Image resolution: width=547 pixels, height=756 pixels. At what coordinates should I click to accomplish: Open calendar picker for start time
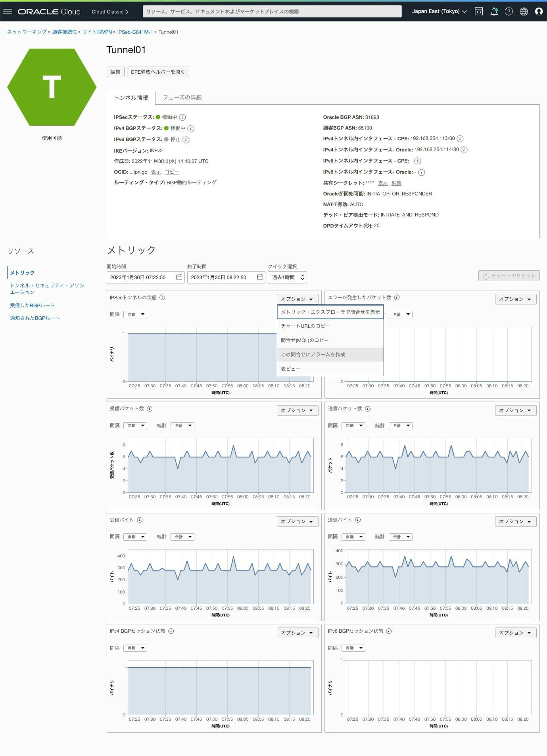point(179,277)
